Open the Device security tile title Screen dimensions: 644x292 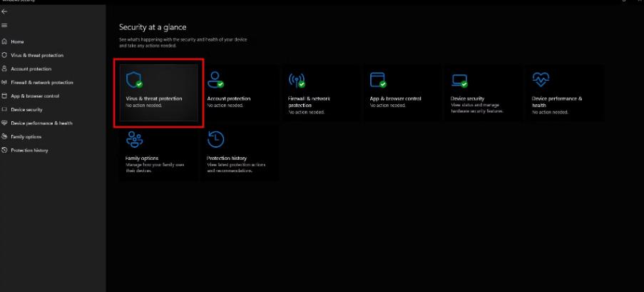pyautogui.click(x=467, y=99)
